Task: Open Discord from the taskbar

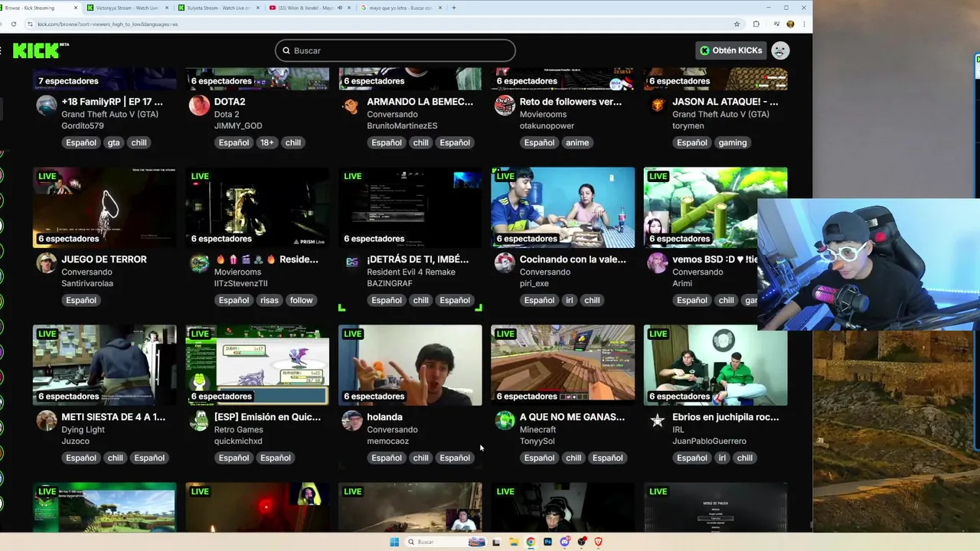Action: click(x=564, y=542)
